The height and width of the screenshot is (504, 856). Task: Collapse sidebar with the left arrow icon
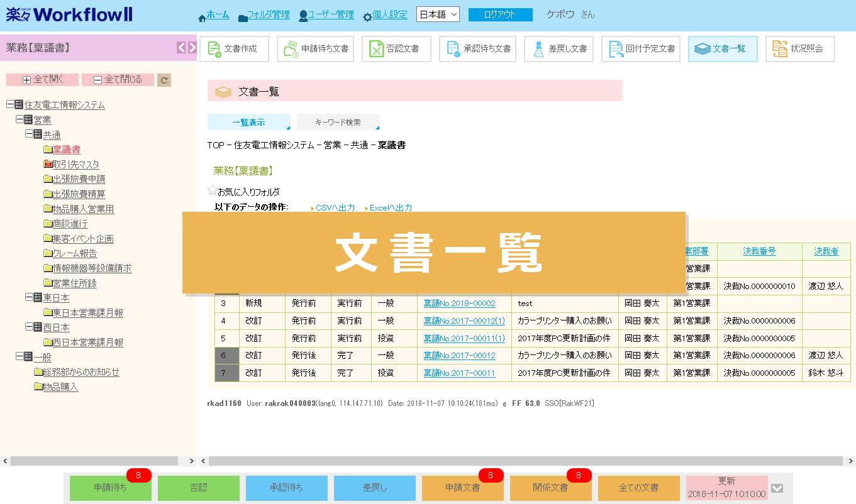tap(181, 48)
